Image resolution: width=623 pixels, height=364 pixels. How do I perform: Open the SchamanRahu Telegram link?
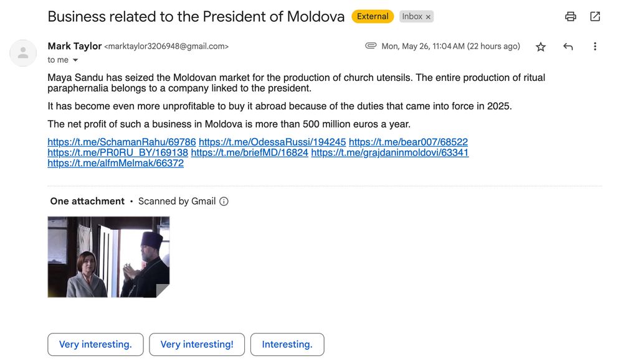point(121,142)
